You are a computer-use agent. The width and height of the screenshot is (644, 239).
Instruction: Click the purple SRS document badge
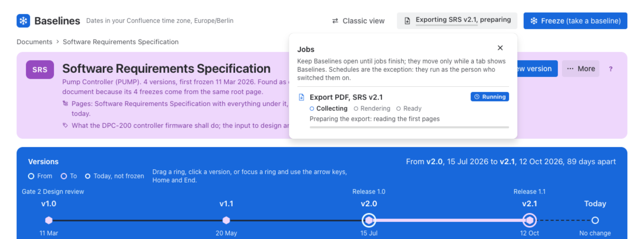[x=40, y=70]
